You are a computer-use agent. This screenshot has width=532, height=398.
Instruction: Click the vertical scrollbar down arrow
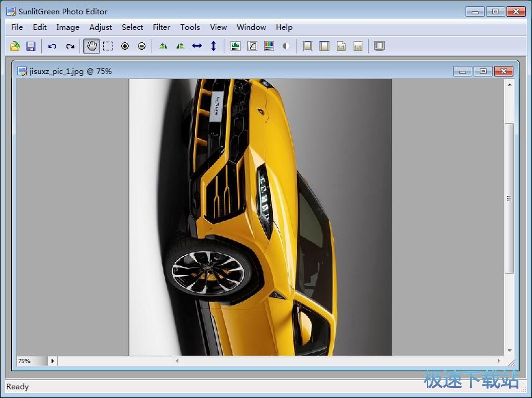click(x=510, y=351)
